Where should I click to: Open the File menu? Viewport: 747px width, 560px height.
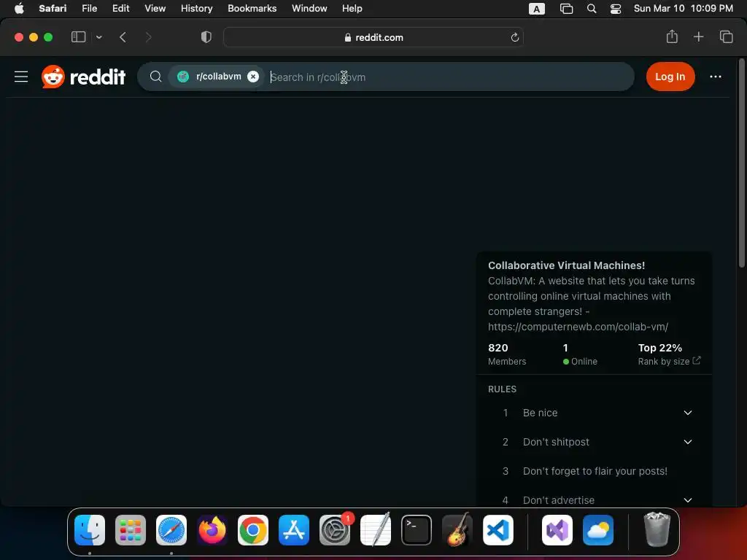pos(89,8)
